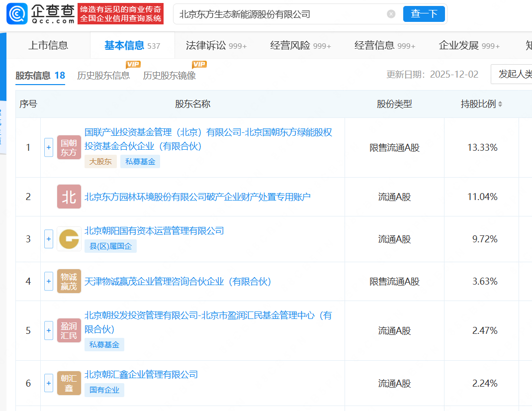Image resolution: width=532 pixels, height=411 pixels.
Task: Select the 历史股东信息 sub-tab
Action: pyautogui.click(x=103, y=76)
